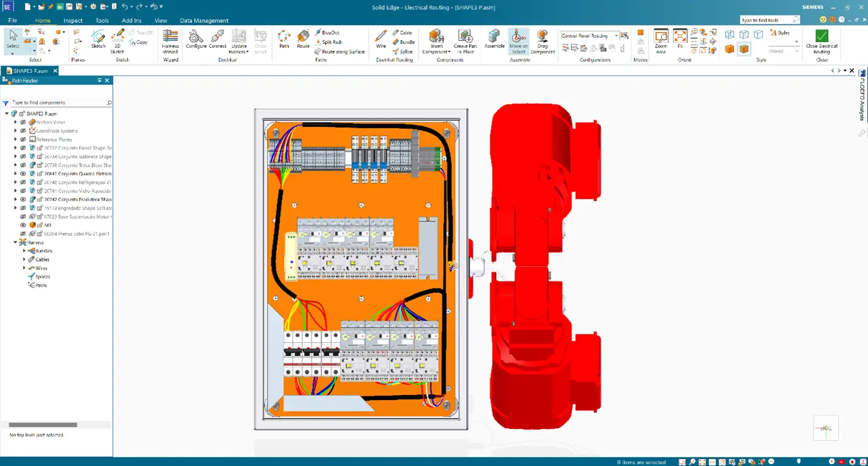The image size is (868, 466).
Task: Click Close Electrical Routing
Action: coord(821,40)
